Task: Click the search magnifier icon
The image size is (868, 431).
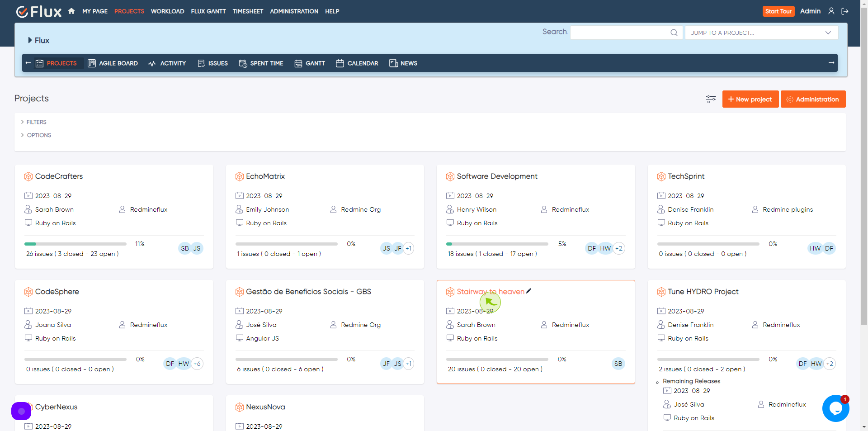Action: [x=674, y=33]
